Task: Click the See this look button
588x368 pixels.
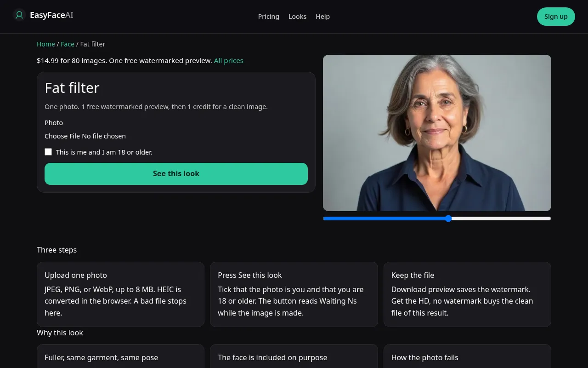Action: pyautogui.click(x=176, y=174)
